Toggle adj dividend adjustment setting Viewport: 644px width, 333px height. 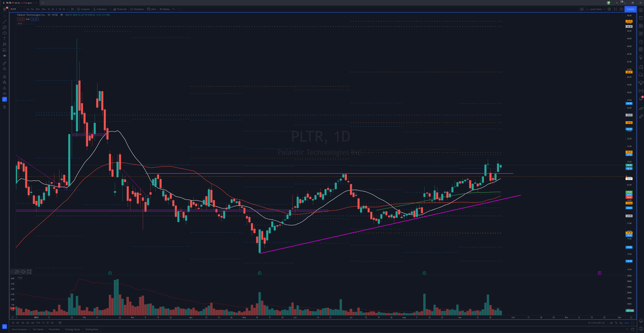[x=611, y=323]
